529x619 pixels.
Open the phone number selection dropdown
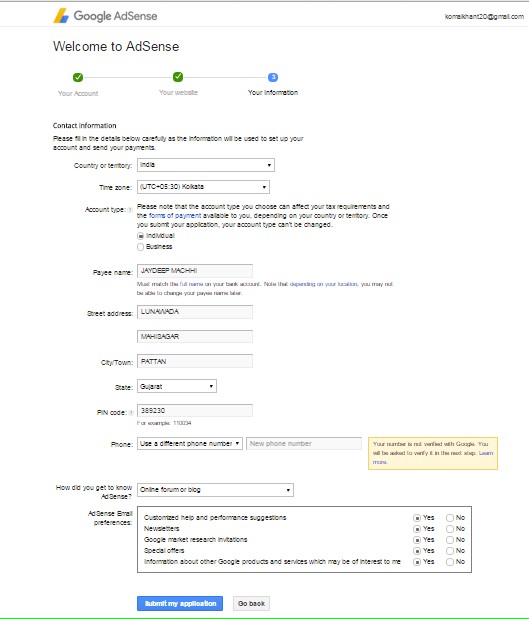point(190,444)
